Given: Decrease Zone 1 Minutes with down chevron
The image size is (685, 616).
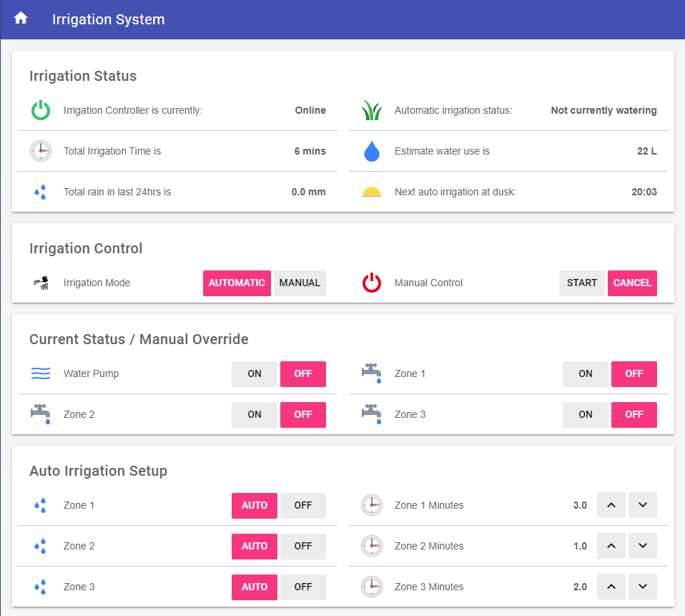Looking at the screenshot, I should [x=643, y=505].
